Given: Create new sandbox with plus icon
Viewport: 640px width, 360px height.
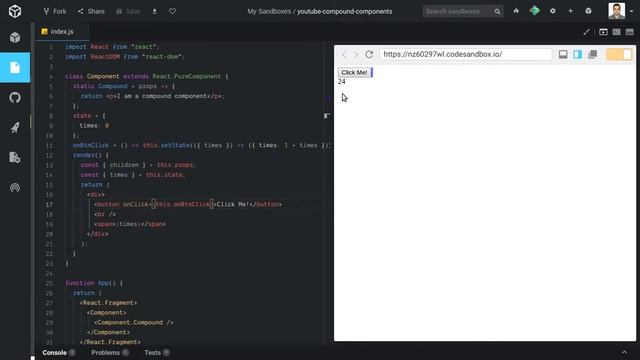Looking at the screenshot, I should pos(570,11).
